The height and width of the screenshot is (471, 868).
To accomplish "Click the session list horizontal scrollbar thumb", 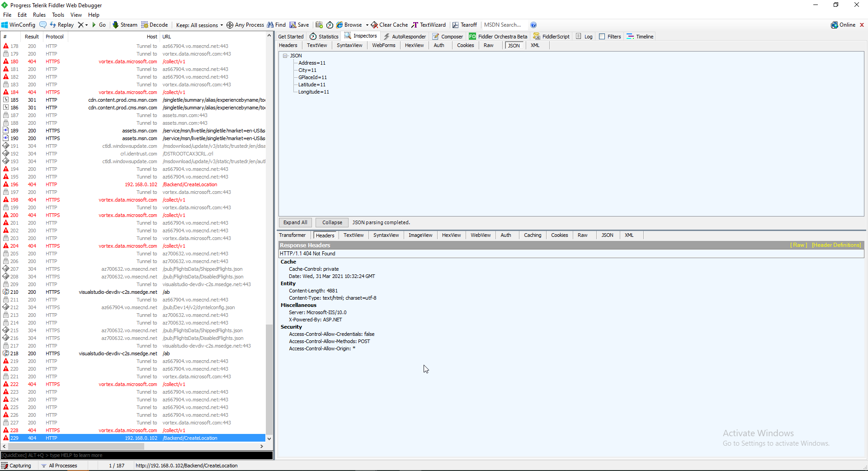I will [x=75, y=446].
